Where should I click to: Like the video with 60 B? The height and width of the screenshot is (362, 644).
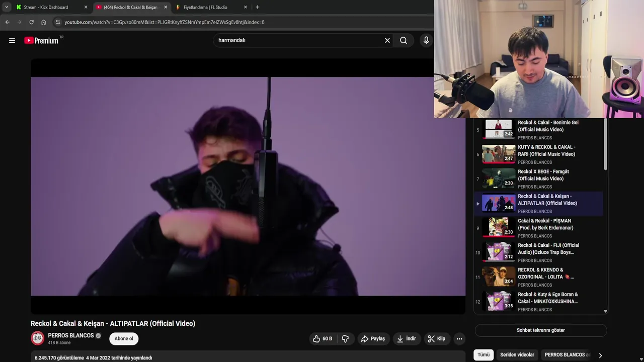(x=323, y=339)
